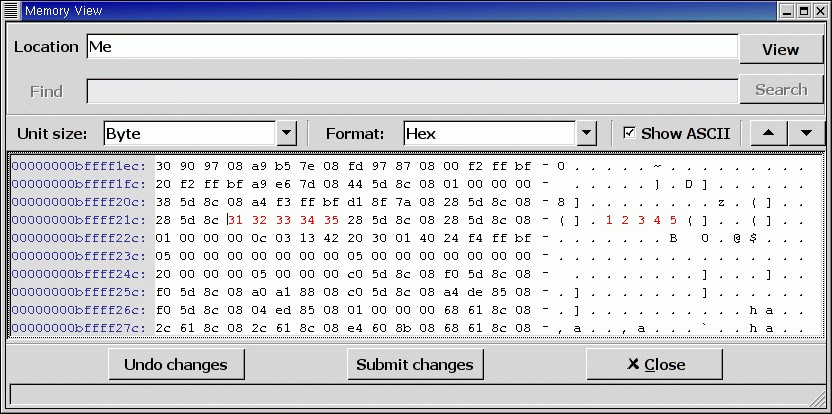Click red ASCII character 1
The height and width of the screenshot is (414, 832).
(609, 220)
